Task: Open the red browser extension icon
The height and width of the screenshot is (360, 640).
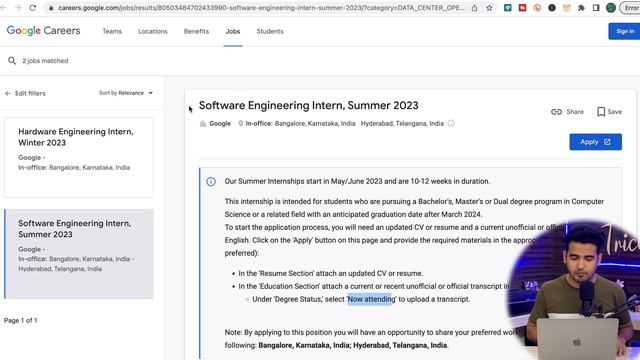Action: click(522, 8)
